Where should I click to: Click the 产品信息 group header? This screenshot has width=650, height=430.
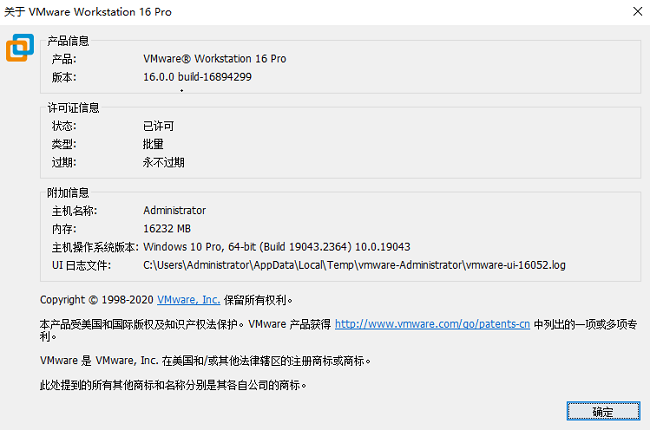pyautogui.click(x=69, y=41)
